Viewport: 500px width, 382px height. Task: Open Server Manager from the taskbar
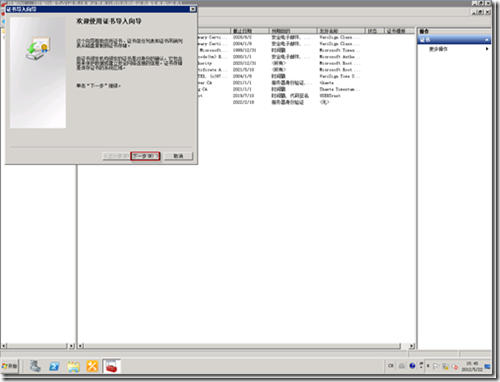click(x=35, y=366)
